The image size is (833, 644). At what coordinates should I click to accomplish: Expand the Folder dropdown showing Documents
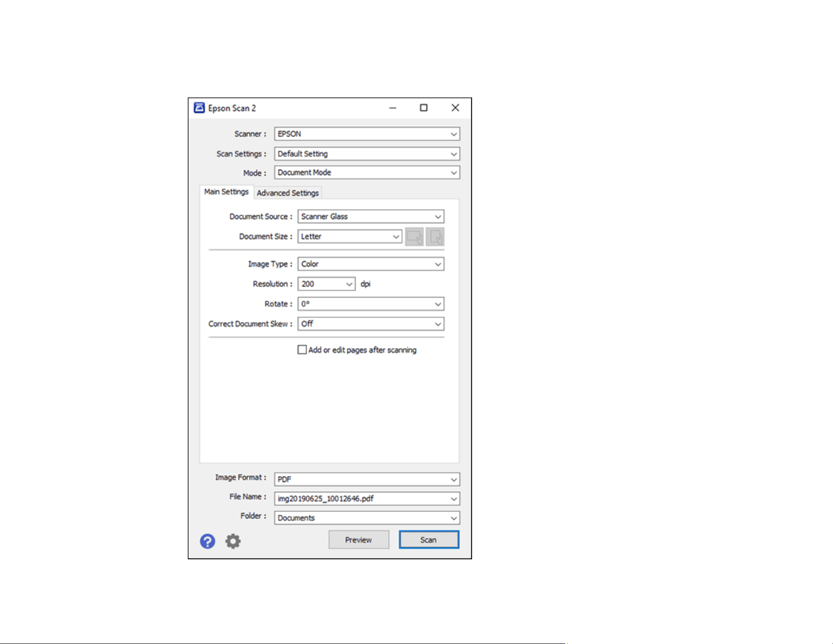(x=367, y=518)
